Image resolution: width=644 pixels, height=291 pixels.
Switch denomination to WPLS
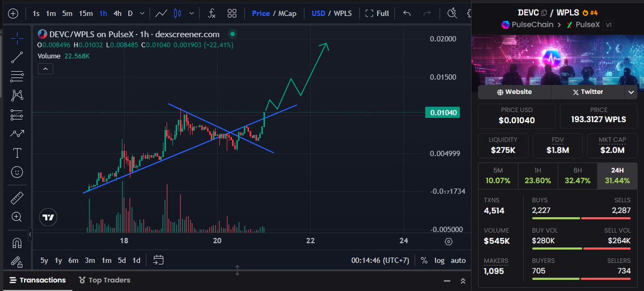pyautogui.click(x=344, y=13)
